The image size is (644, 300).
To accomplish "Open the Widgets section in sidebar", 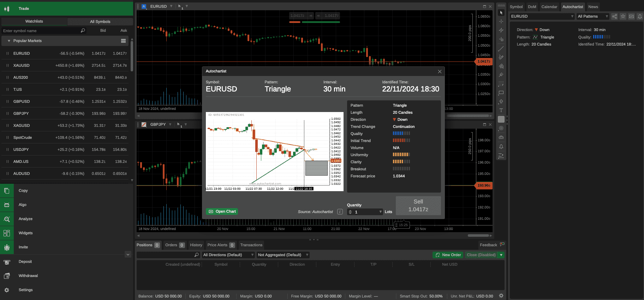I will tap(66, 233).
